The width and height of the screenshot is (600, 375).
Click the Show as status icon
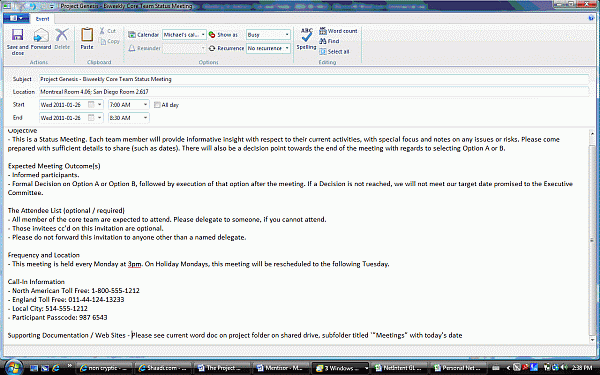212,35
